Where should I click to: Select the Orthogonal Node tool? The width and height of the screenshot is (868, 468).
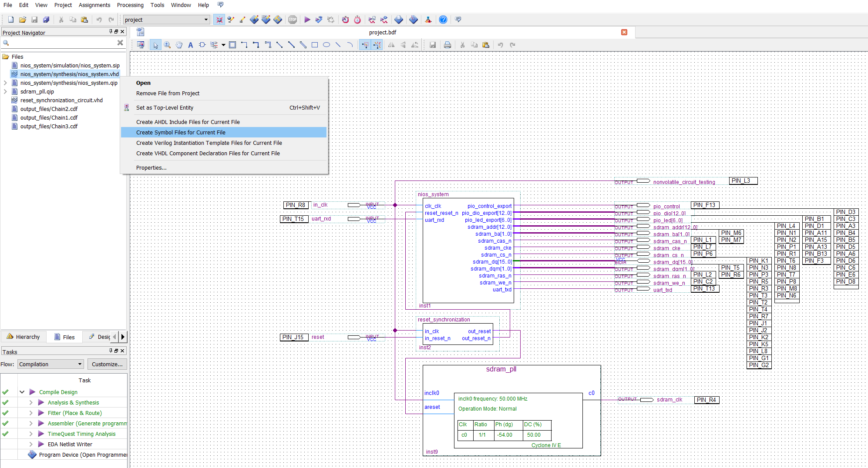[244, 45]
